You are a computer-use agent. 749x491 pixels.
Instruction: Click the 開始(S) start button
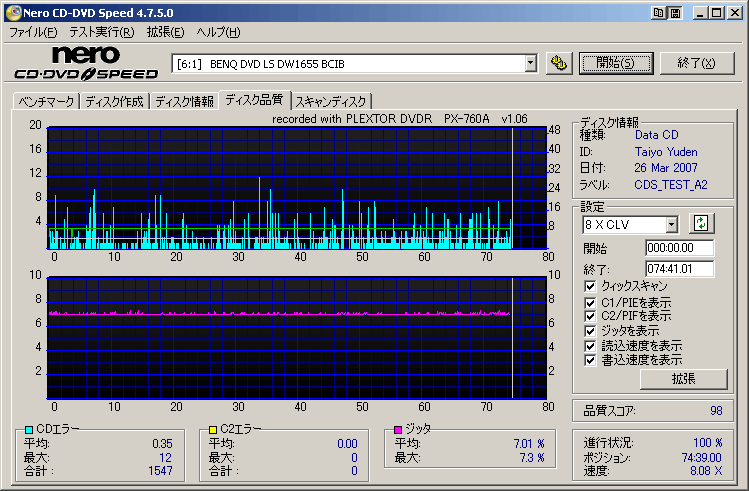coord(616,63)
